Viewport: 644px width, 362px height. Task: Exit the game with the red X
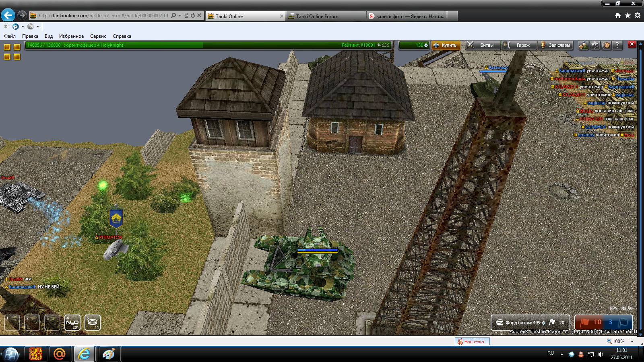point(632,44)
